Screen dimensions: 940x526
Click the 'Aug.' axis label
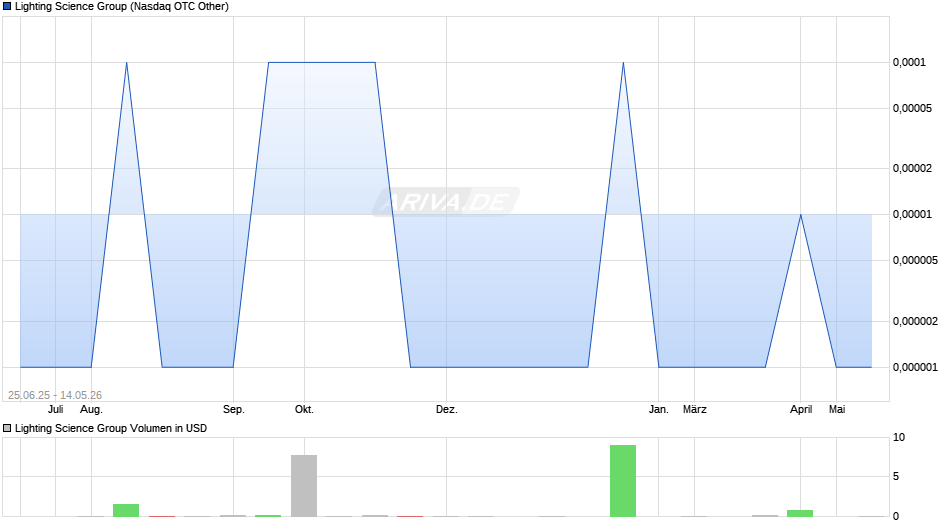pyautogui.click(x=91, y=410)
